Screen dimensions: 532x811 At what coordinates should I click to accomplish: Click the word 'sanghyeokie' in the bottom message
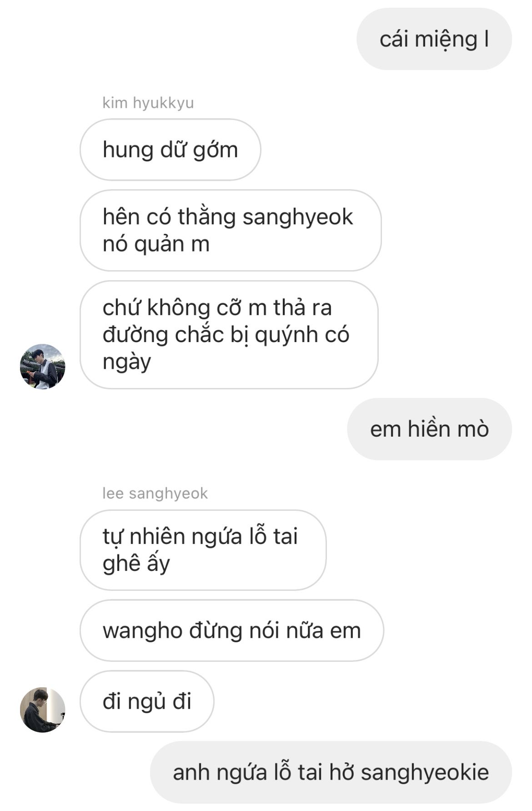click(x=425, y=773)
